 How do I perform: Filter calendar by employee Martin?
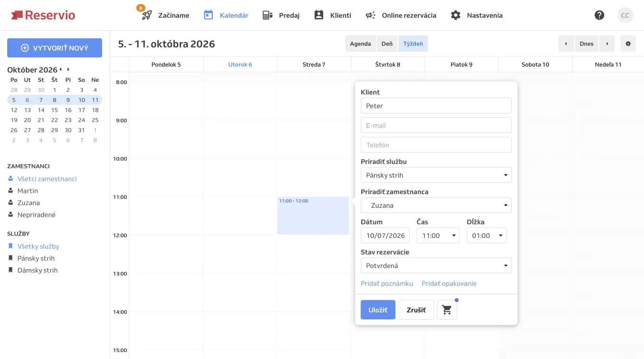27,191
